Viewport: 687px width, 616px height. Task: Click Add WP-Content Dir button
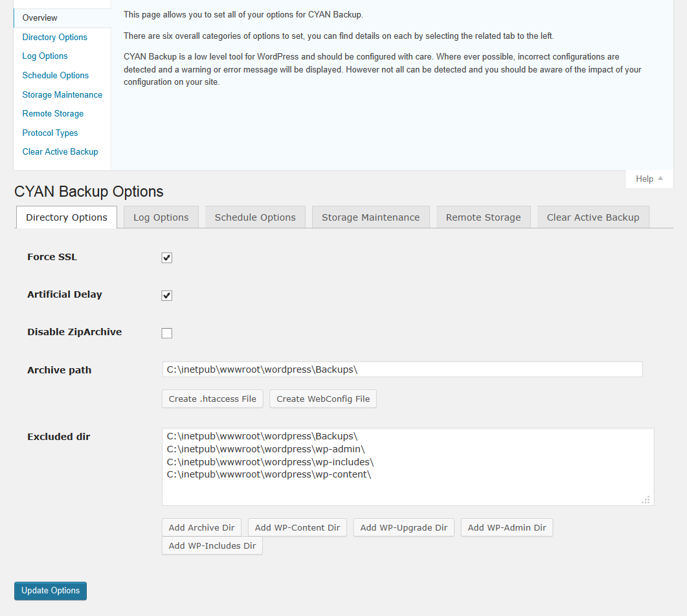(x=297, y=527)
